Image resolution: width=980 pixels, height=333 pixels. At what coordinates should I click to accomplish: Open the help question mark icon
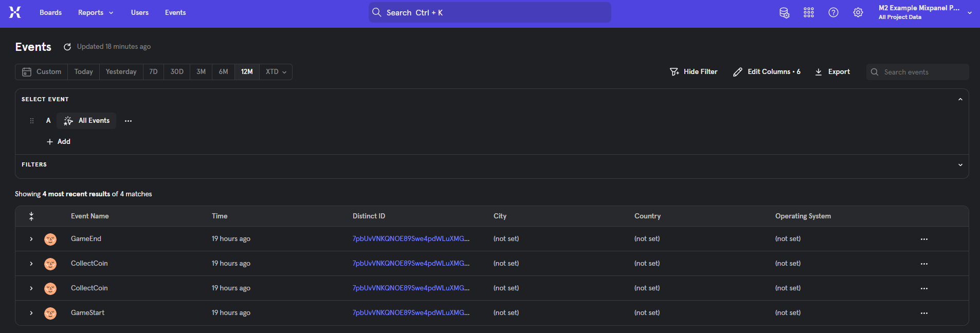pyautogui.click(x=833, y=13)
